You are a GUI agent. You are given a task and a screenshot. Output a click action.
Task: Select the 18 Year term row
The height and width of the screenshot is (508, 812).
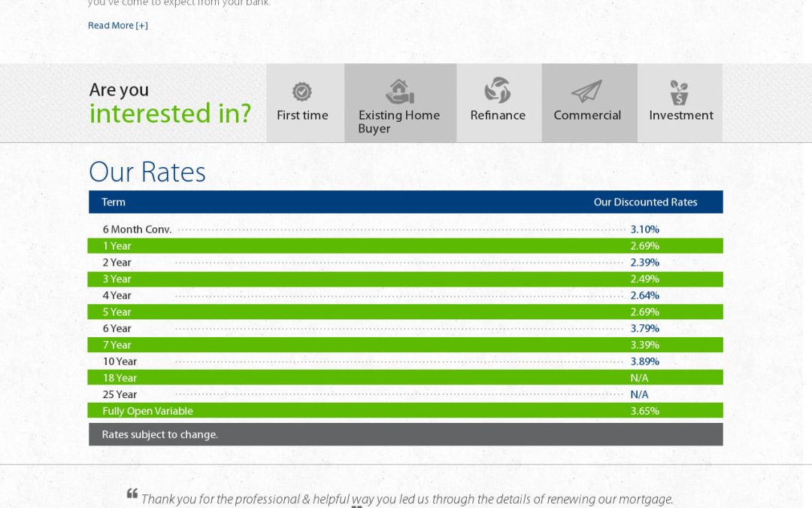(x=405, y=378)
